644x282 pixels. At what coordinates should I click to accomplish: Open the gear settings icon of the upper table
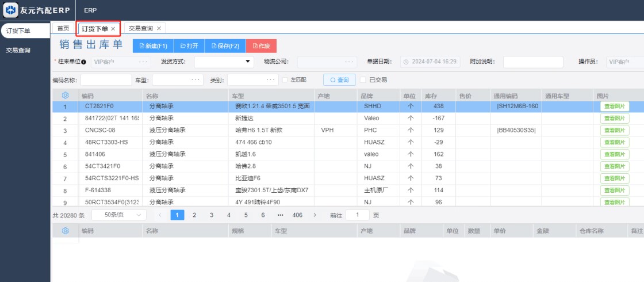(x=65, y=96)
